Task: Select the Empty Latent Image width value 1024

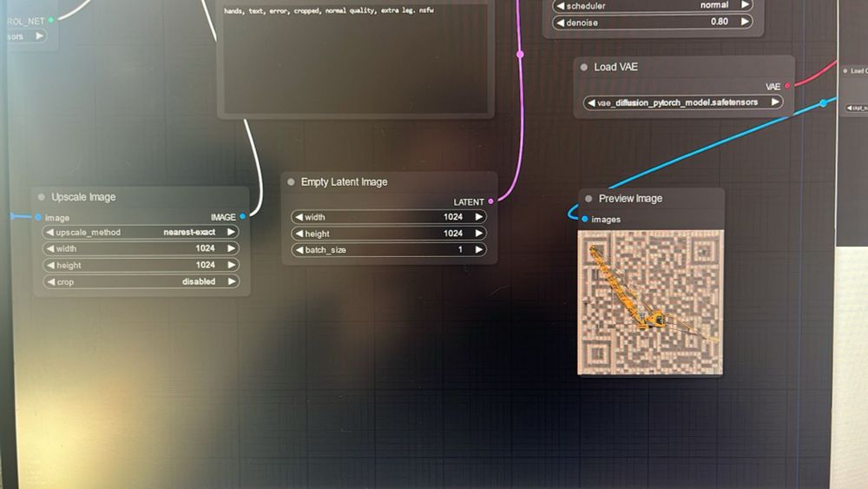Action: [x=453, y=217]
